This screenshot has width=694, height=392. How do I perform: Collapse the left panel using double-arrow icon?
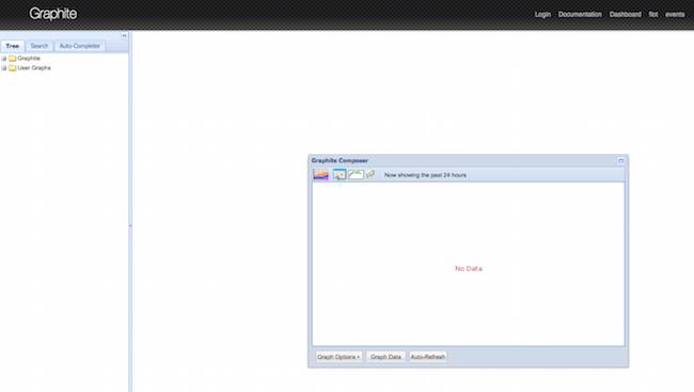click(124, 36)
